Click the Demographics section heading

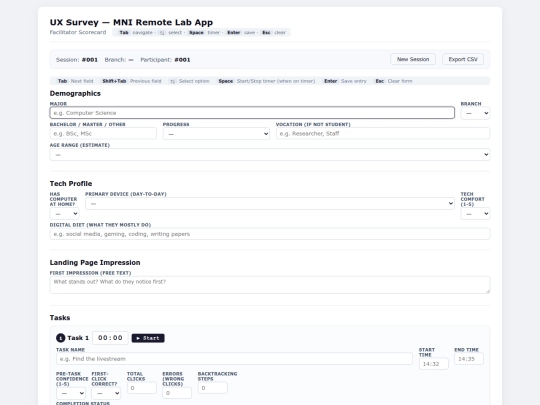click(x=75, y=93)
